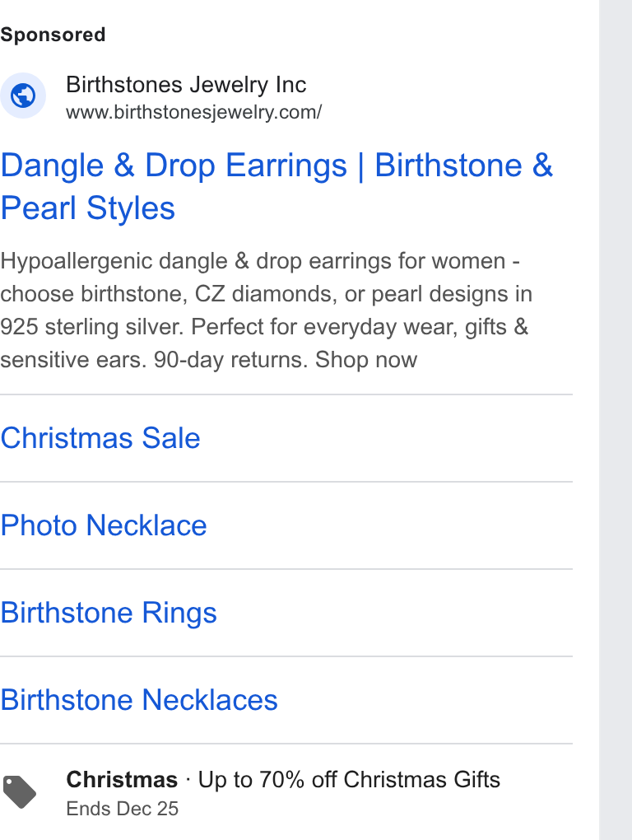Click Up to 70% off Christmas Gifts
The image size is (632, 840).
(349, 779)
